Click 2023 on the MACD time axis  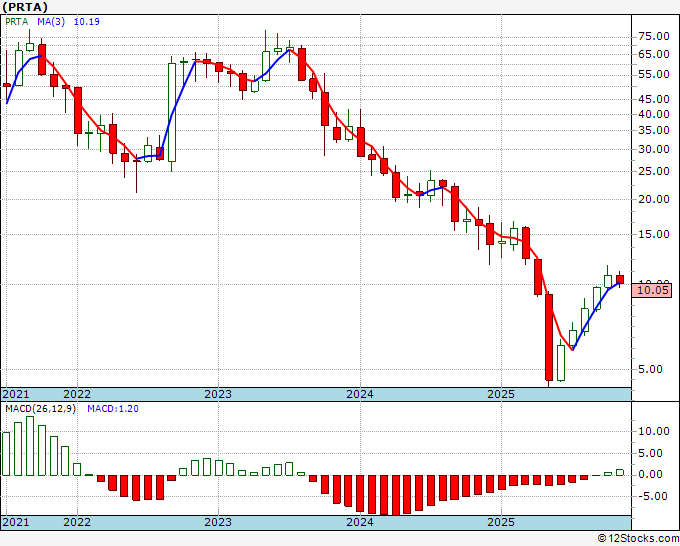[x=218, y=522]
